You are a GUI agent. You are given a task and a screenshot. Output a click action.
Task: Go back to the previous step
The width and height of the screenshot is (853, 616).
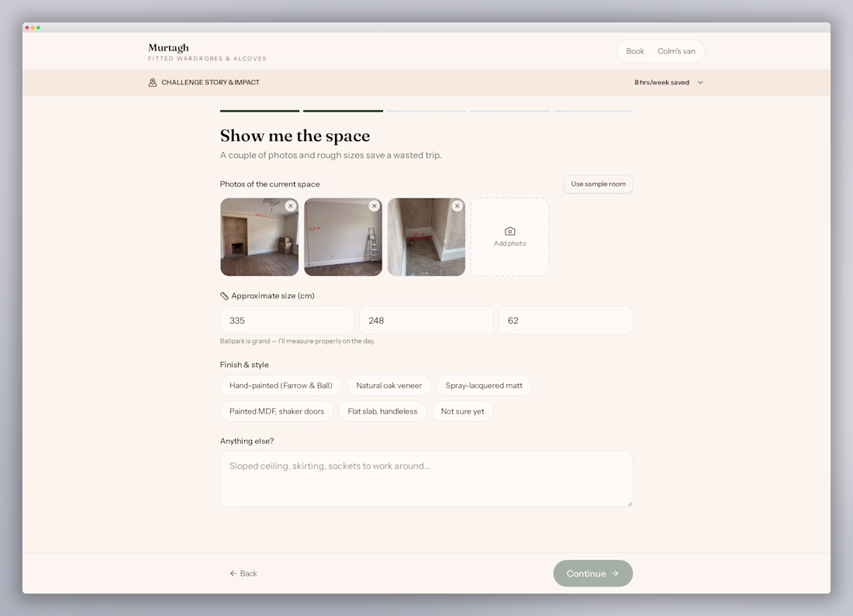(243, 573)
